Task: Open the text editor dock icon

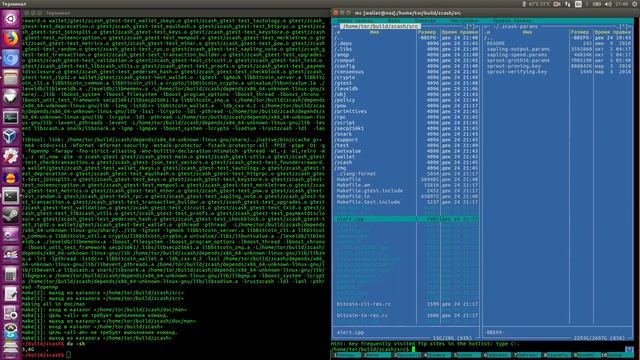Action: point(10,295)
